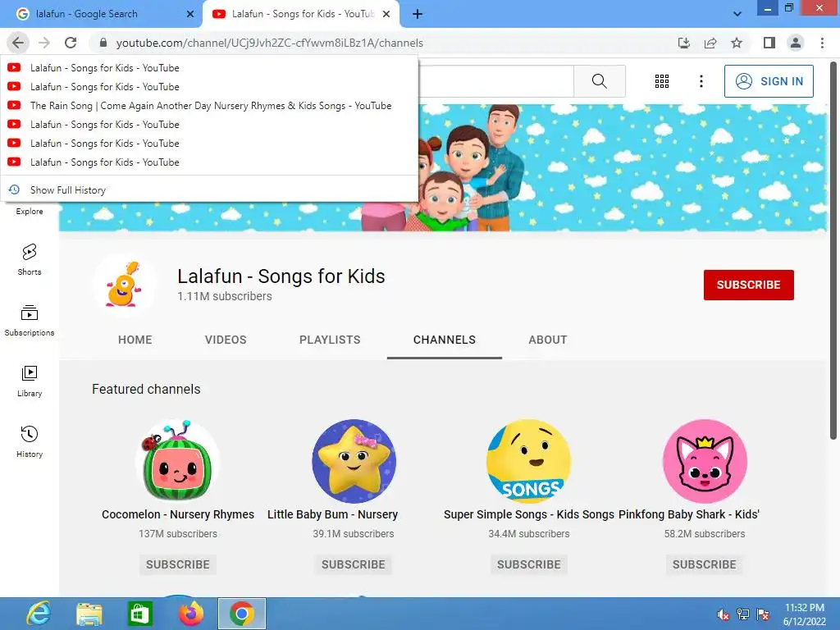Click the share page icon in address bar

pyautogui.click(x=710, y=43)
